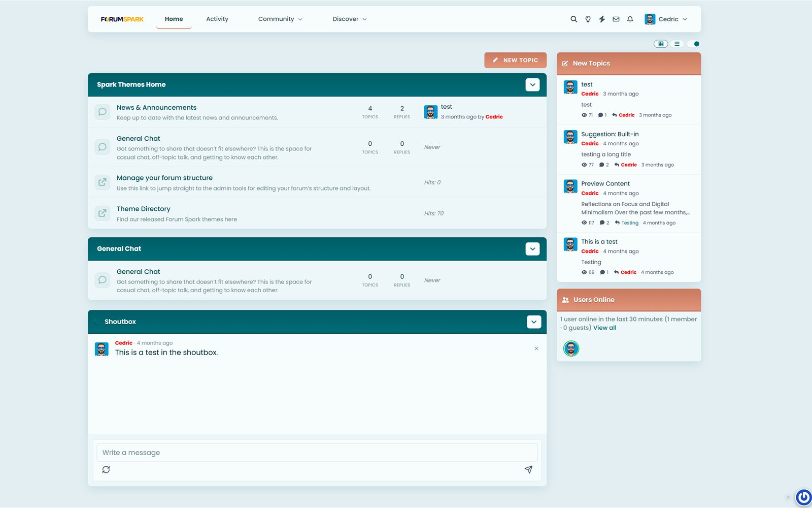Delete the shoutbox message with X

click(x=536, y=348)
